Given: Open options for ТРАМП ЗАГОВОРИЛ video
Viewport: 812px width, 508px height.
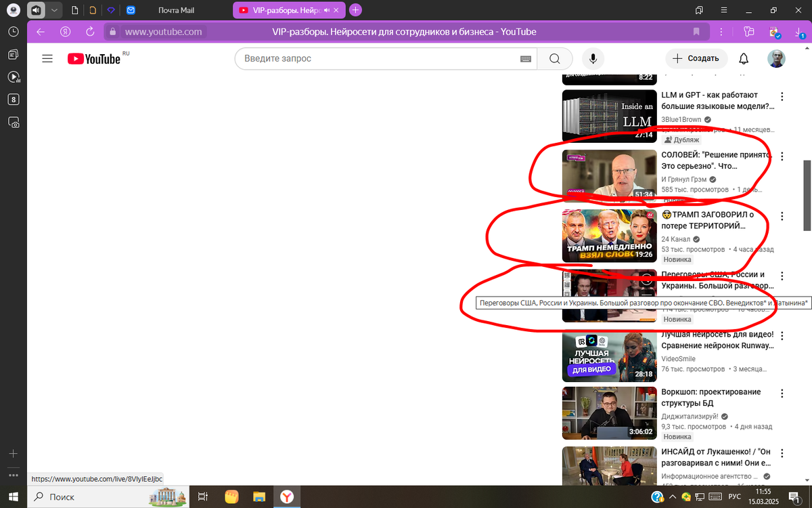Looking at the screenshot, I should 782,216.
